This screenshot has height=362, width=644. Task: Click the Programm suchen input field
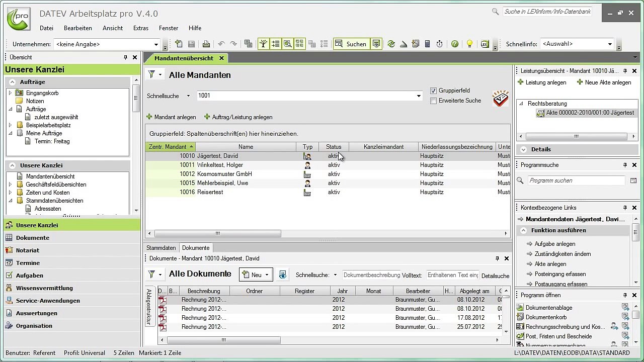[576, 180]
